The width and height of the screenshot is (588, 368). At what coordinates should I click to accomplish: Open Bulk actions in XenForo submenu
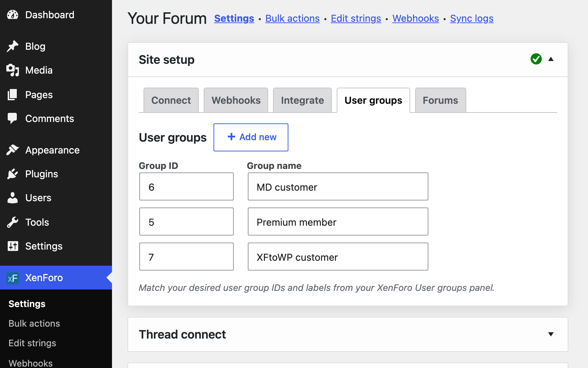[34, 323]
